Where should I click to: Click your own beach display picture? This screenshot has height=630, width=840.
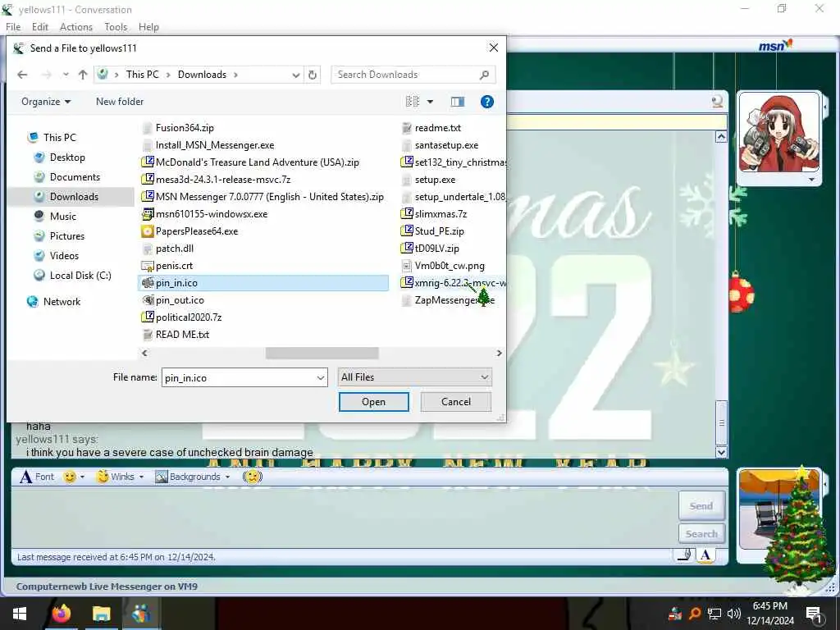[779, 509]
